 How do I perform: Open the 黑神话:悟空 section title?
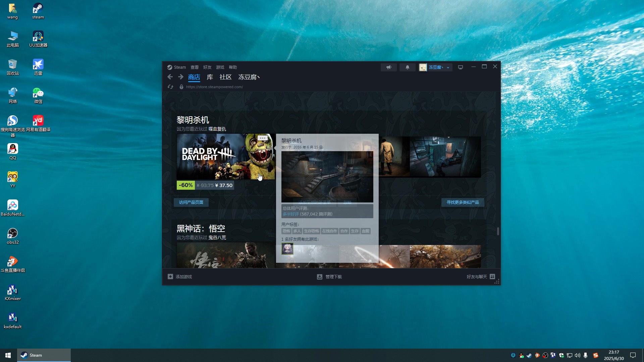coord(201,229)
